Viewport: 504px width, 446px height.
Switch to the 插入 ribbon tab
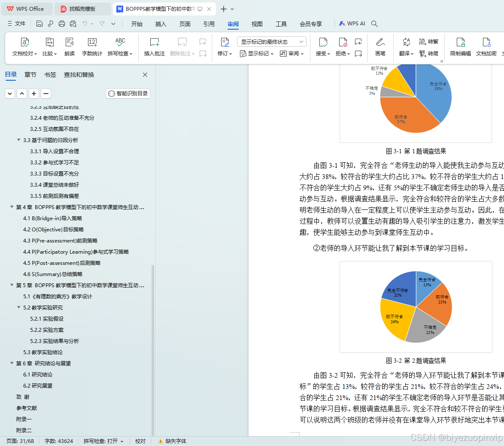(161, 24)
